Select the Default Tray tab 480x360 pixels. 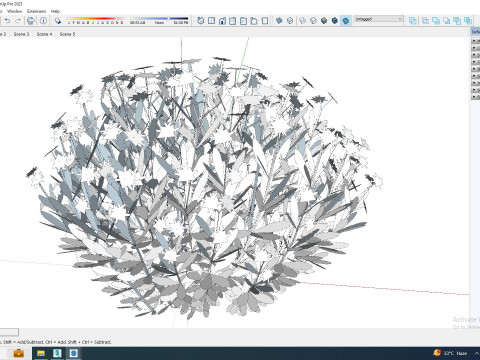476,32
